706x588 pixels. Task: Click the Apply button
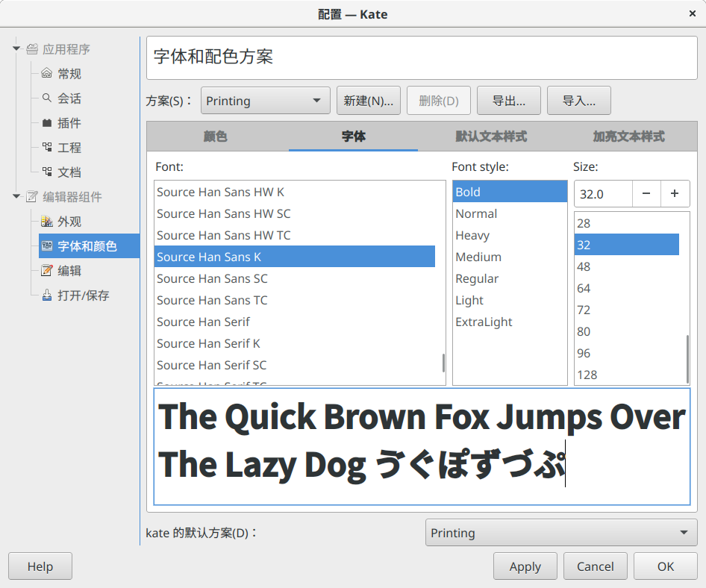tap(525, 566)
